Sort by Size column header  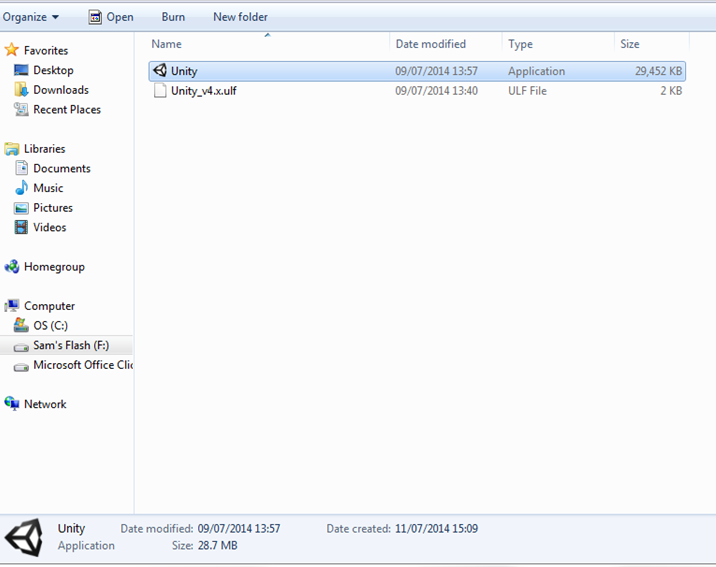click(630, 44)
